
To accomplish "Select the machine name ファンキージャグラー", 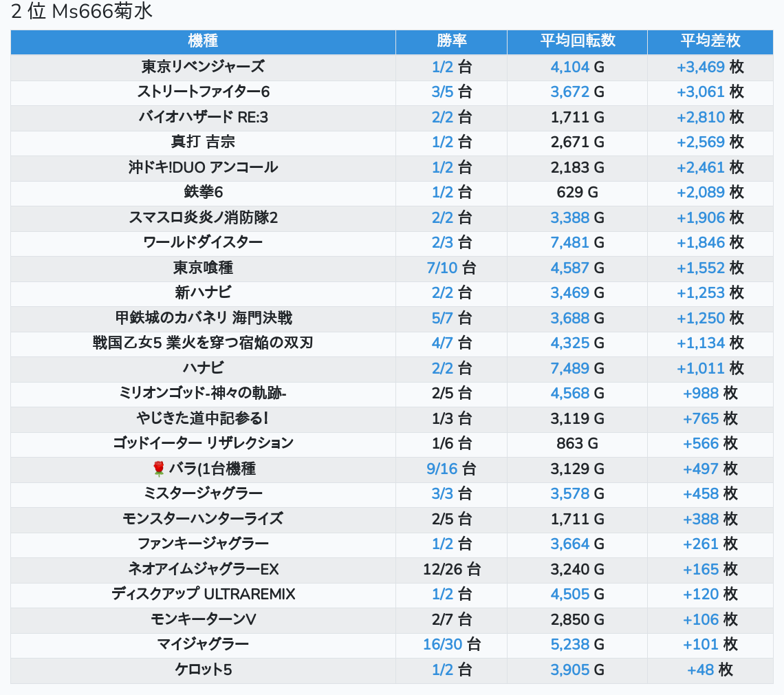I will (x=203, y=544).
